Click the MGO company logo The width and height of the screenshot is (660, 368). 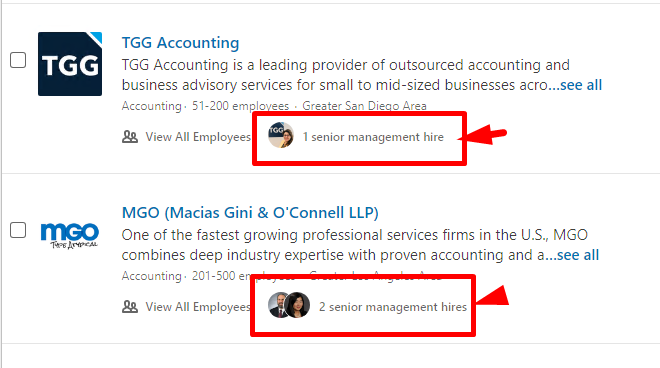click(x=70, y=235)
